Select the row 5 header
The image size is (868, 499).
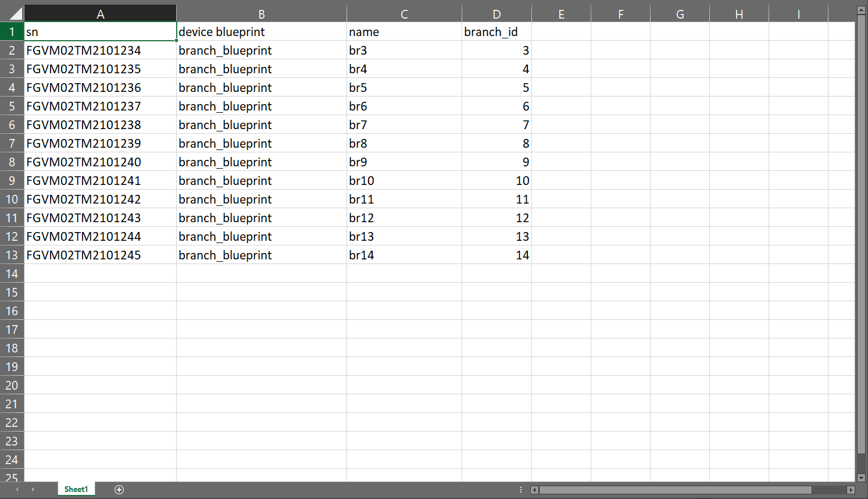(12, 106)
